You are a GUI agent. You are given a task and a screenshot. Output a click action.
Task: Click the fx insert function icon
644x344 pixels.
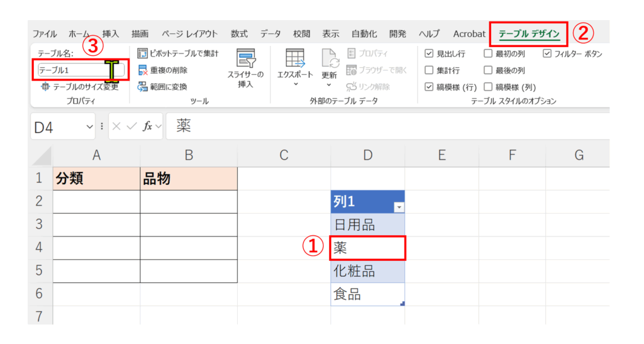coord(147,126)
